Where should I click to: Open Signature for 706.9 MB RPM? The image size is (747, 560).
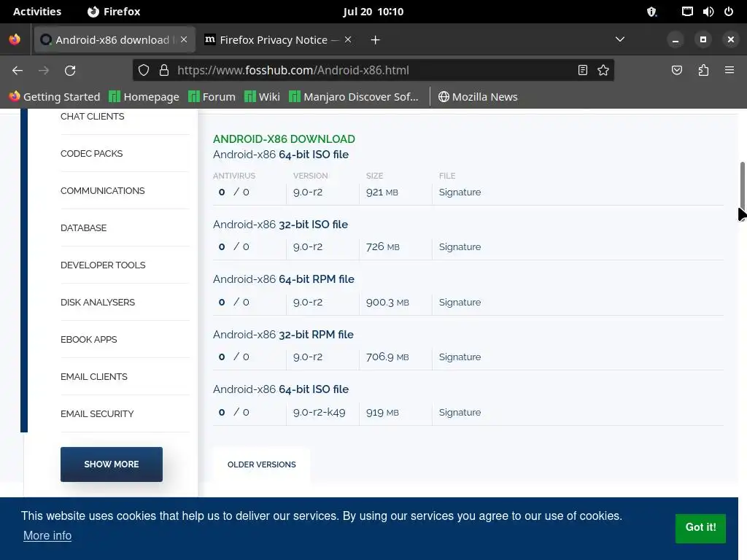click(x=460, y=357)
